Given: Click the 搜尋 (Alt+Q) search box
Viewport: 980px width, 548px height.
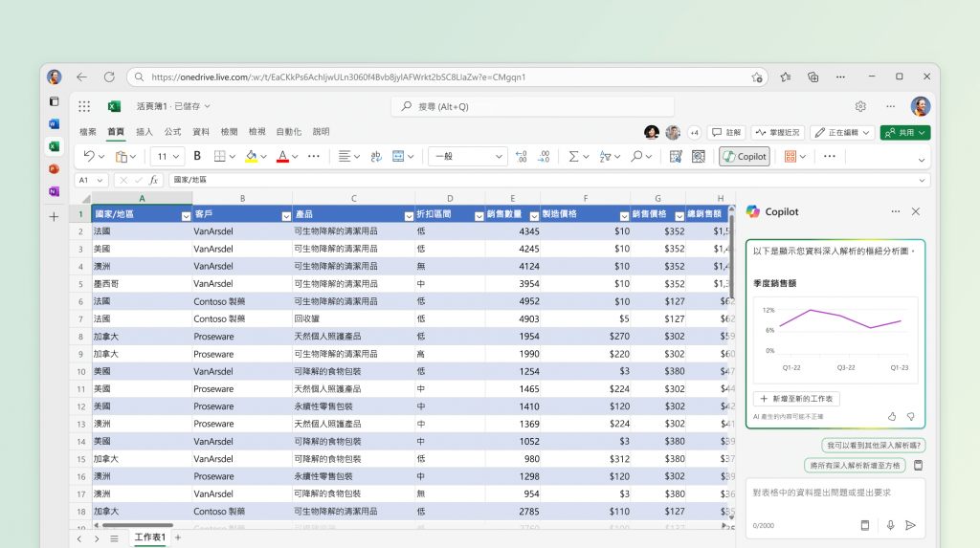Looking at the screenshot, I should pos(532,107).
